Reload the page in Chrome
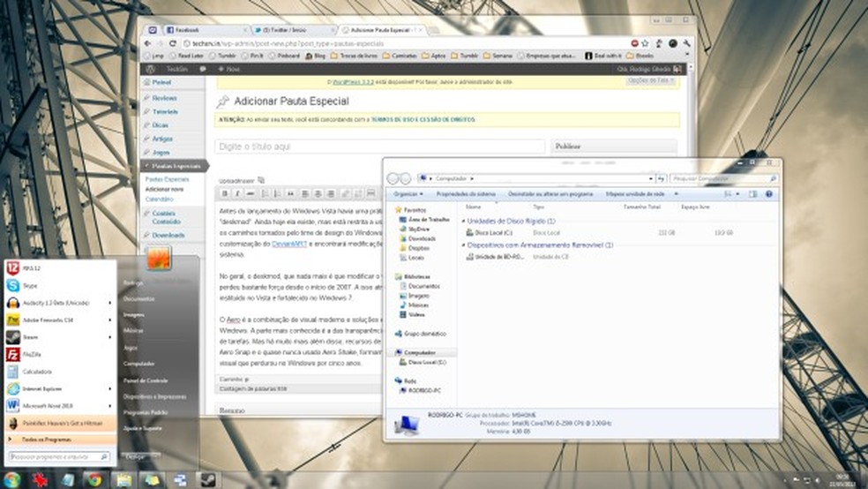 173,43
